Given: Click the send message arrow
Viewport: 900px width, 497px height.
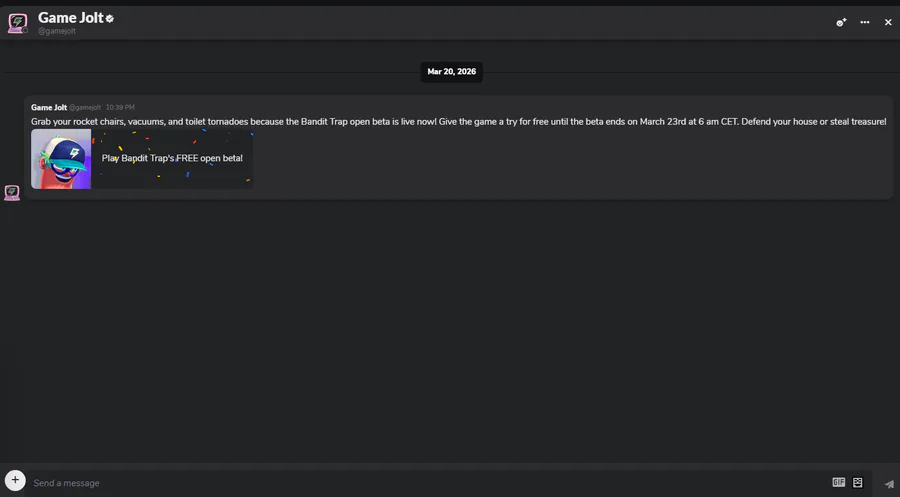Looking at the screenshot, I should point(889,484).
